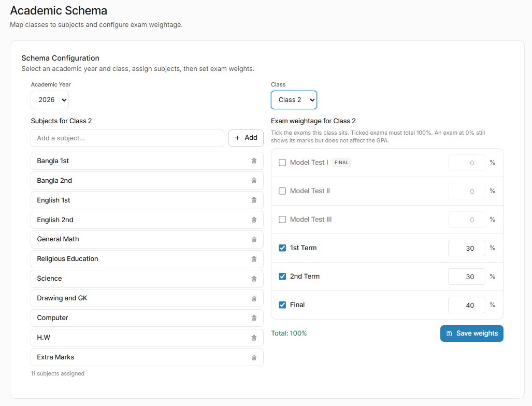Click the 11 subjects assigned text

click(x=57, y=373)
